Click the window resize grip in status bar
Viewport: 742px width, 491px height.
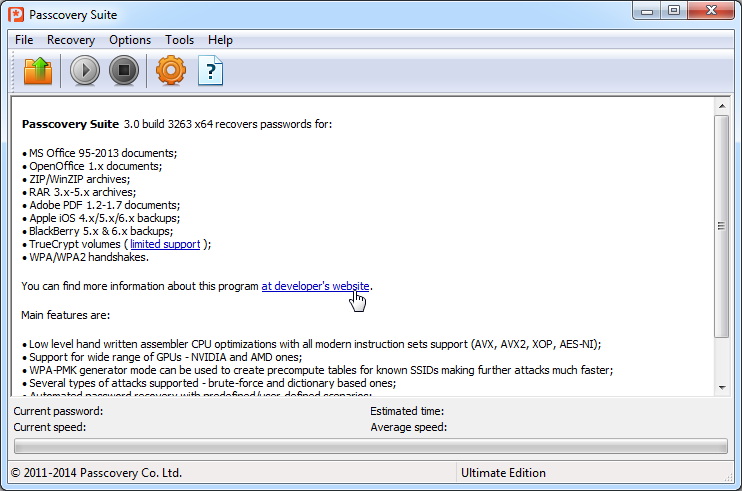click(x=729, y=478)
